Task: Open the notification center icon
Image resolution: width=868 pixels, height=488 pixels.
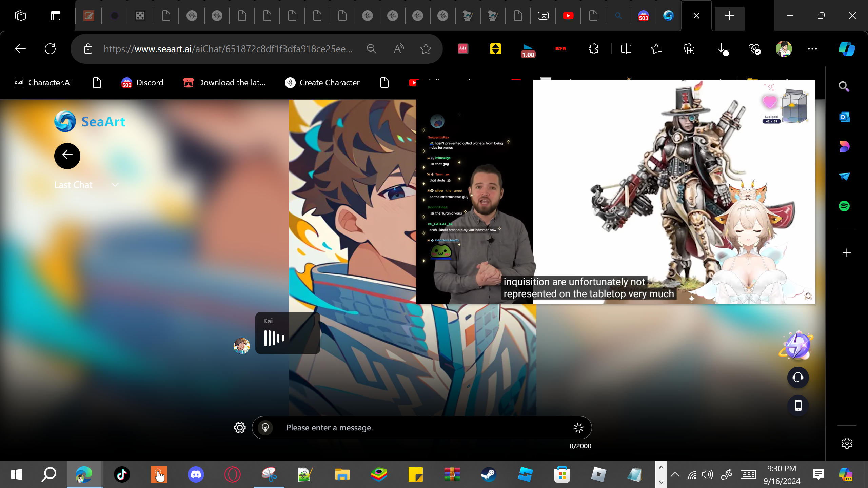Action: (x=818, y=474)
